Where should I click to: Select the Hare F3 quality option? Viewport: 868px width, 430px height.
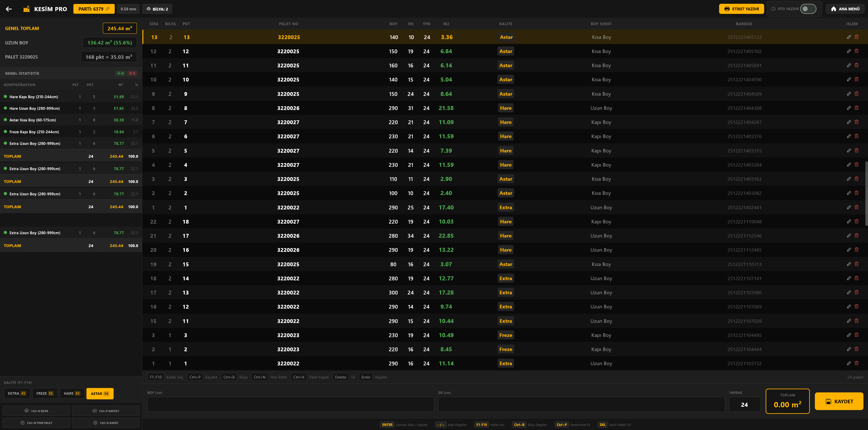72,393
